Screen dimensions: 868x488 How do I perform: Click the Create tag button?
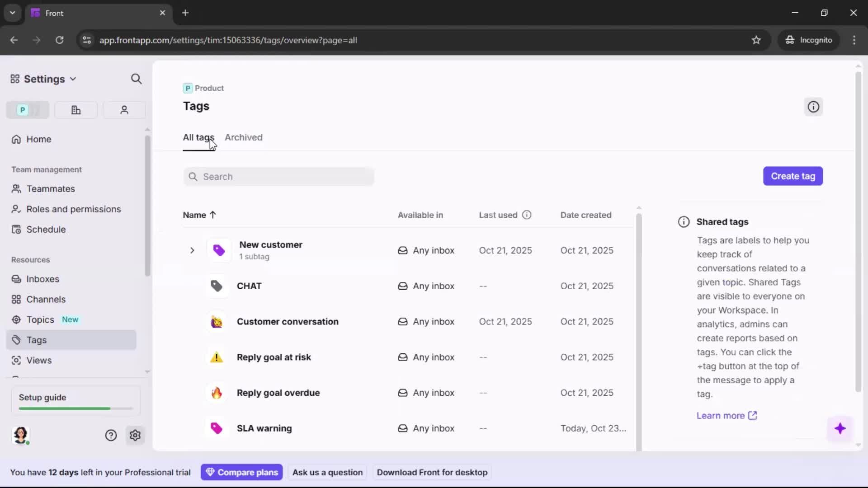pyautogui.click(x=793, y=176)
